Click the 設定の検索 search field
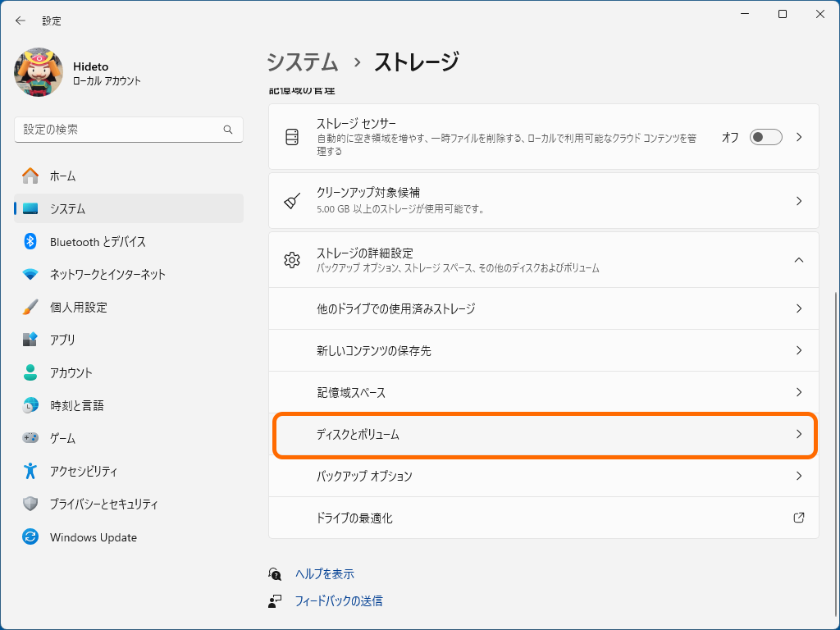 click(x=128, y=130)
